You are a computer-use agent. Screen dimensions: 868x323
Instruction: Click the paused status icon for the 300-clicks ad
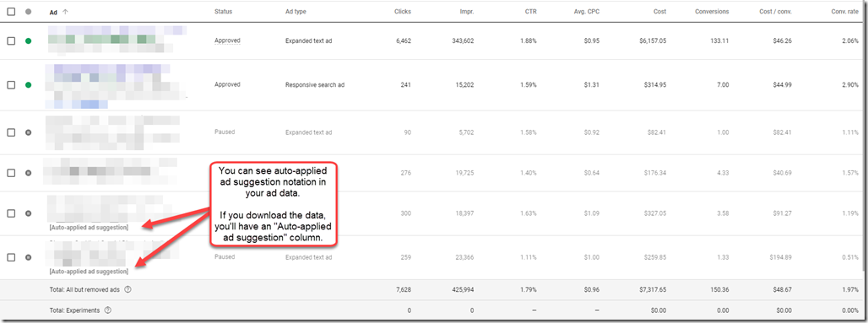coord(28,213)
